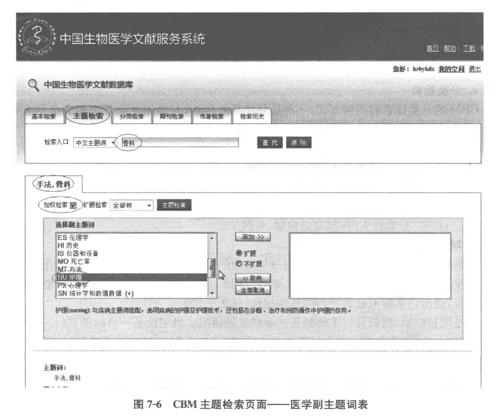The height and width of the screenshot is (420, 504).
Task: Click the search term input containing 骨科
Action: [x=180, y=143]
